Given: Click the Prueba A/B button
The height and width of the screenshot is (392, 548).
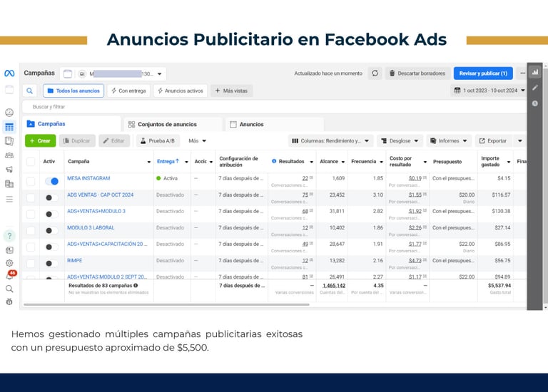Looking at the screenshot, I should click(x=158, y=140).
